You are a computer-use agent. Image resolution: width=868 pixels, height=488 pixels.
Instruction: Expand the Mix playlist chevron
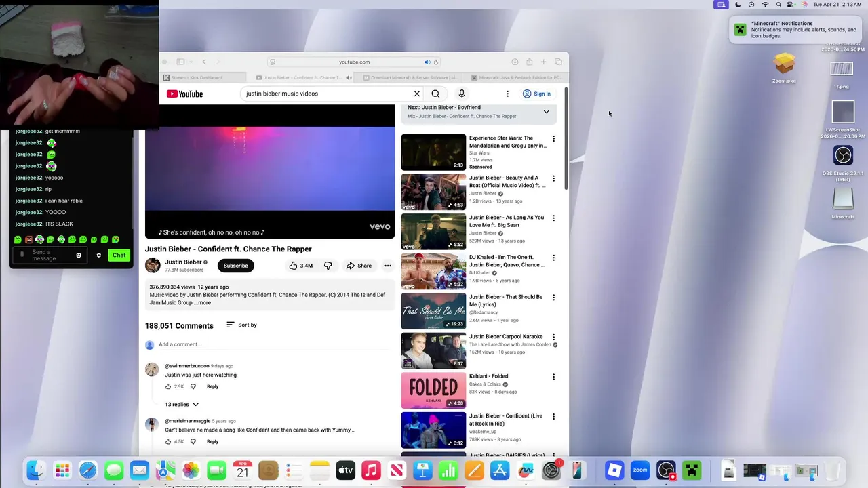point(546,112)
